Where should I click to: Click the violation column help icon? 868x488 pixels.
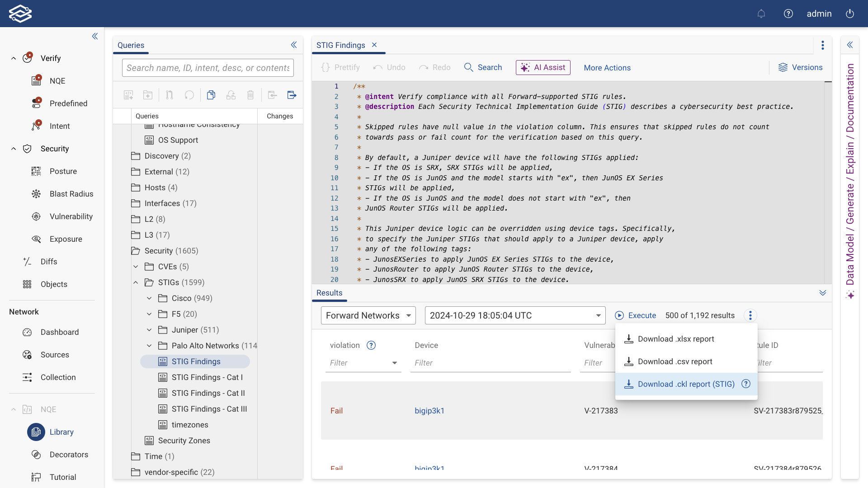click(371, 345)
